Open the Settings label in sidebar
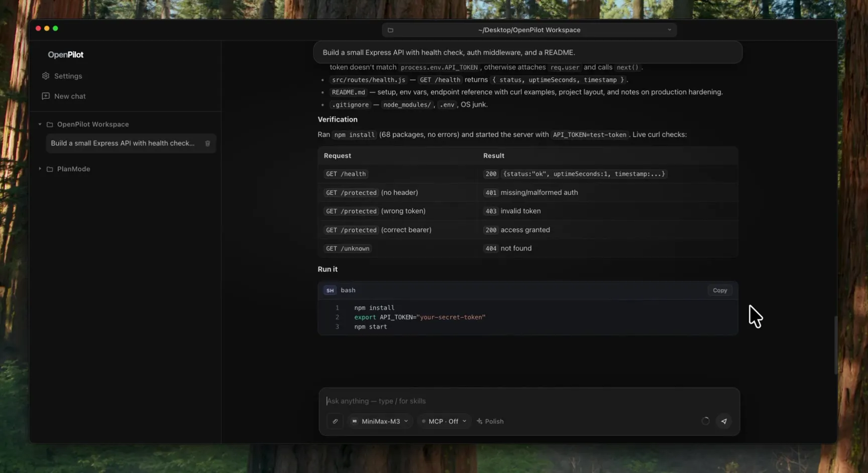 click(x=68, y=76)
